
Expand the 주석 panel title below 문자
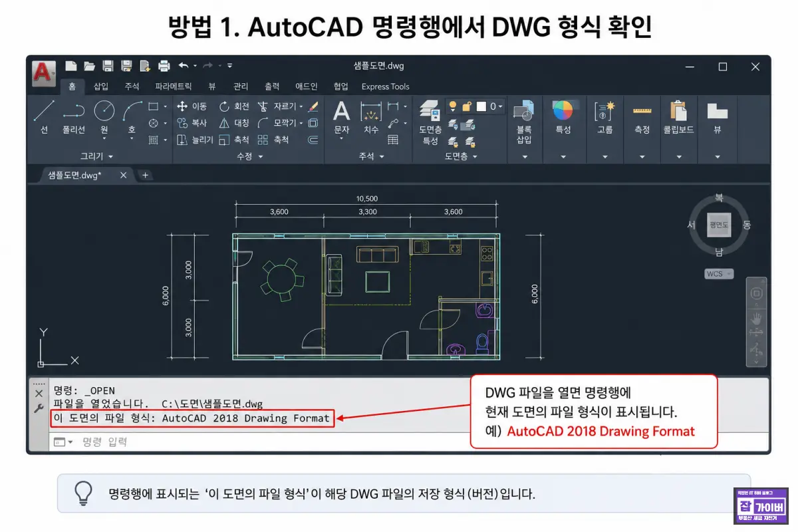click(x=371, y=156)
